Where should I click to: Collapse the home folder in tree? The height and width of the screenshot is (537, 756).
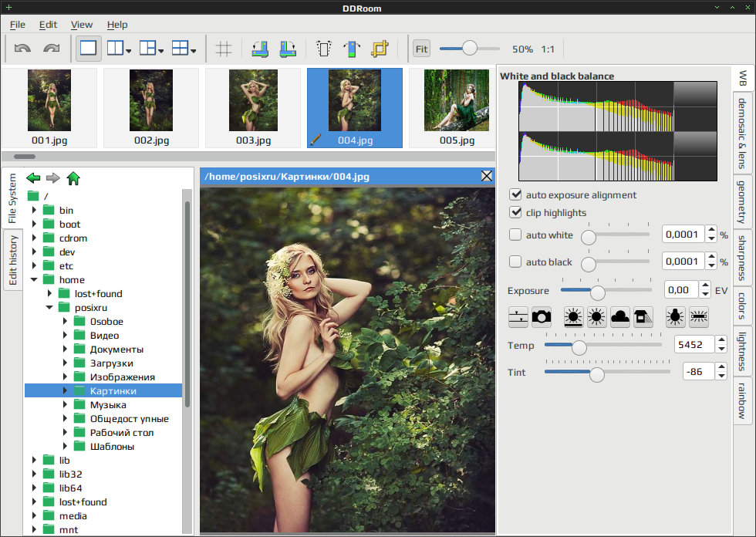[34, 279]
